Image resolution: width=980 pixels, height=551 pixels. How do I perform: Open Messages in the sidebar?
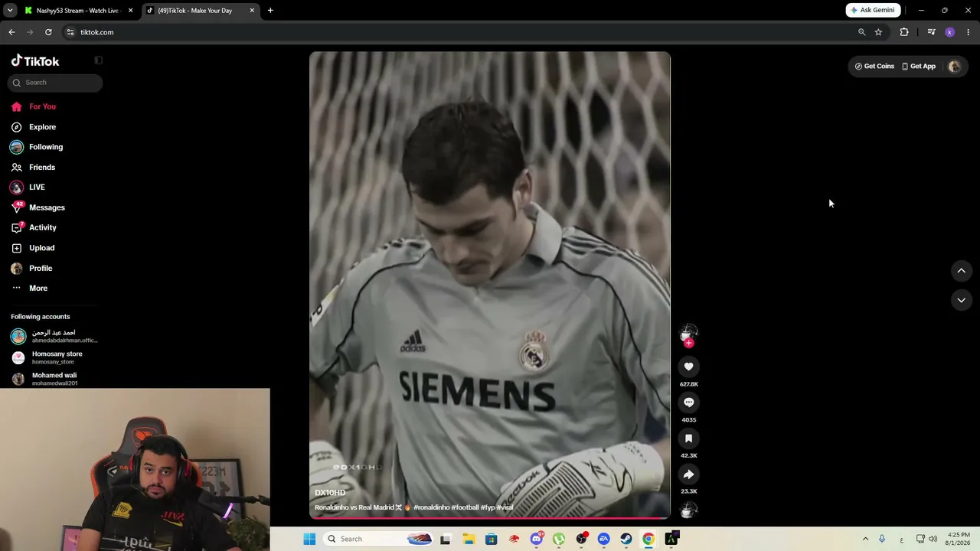38,207
